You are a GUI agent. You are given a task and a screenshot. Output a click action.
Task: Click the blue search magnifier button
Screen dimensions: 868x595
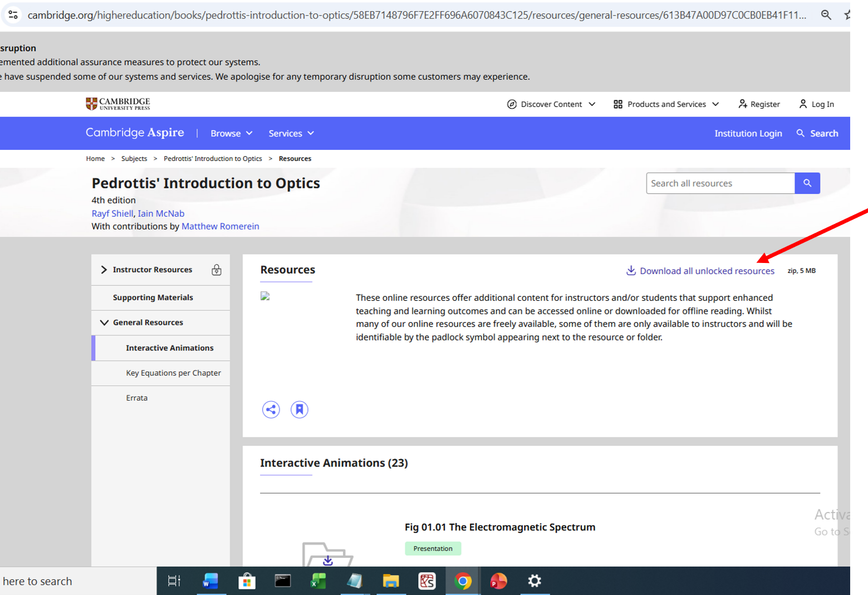click(807, 183)
